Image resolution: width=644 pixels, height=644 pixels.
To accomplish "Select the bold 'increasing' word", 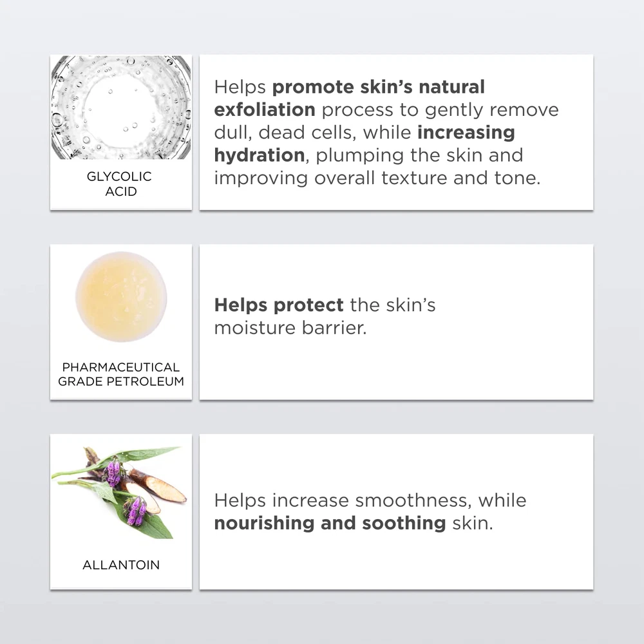I will click(x=466, y=133).
